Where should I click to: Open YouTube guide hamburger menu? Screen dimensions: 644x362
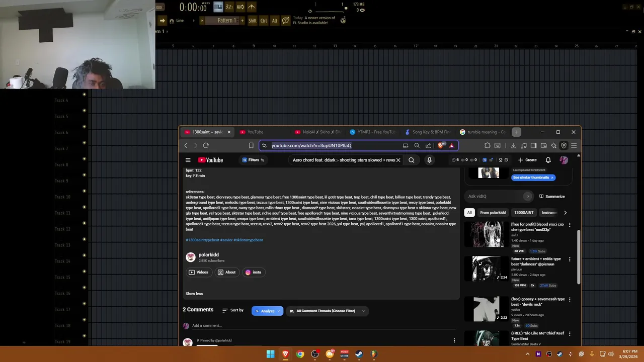188,160
